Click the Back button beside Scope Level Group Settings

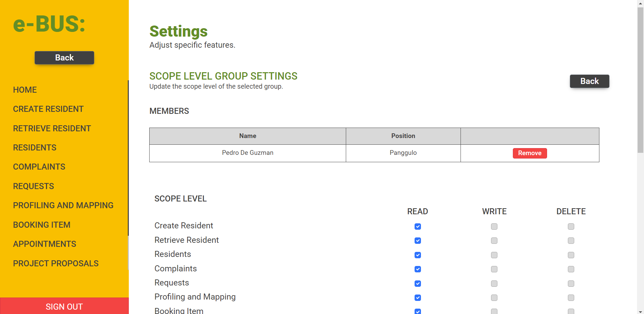tap(589, 81)
